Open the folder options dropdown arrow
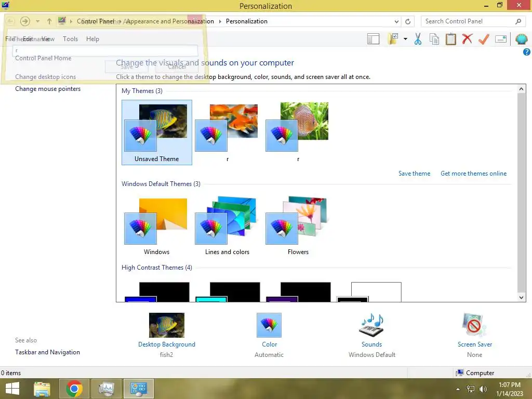This screenshot has height=399, width=532. 405,39
